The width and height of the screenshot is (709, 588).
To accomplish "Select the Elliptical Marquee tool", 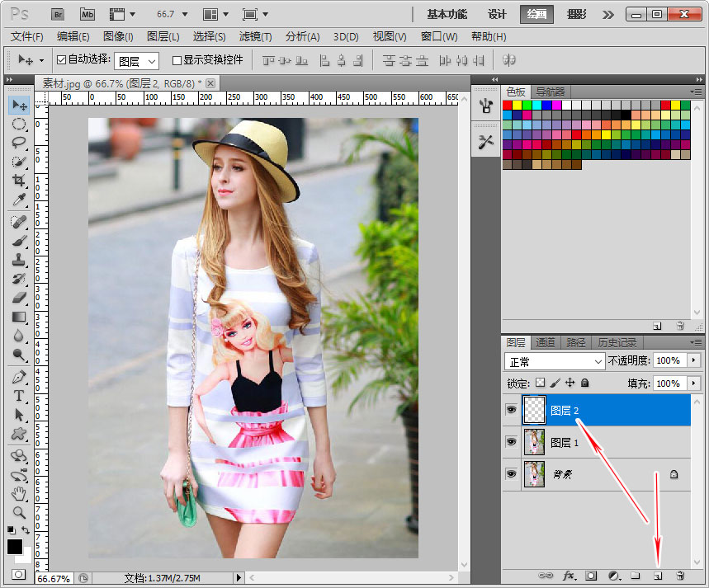I will [x=19, y=125].
